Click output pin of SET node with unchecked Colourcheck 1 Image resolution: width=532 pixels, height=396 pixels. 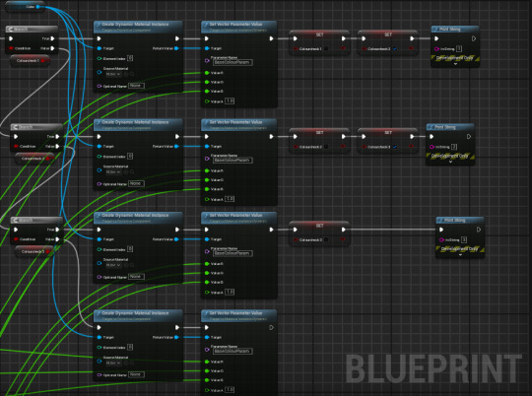coord(344,49)
